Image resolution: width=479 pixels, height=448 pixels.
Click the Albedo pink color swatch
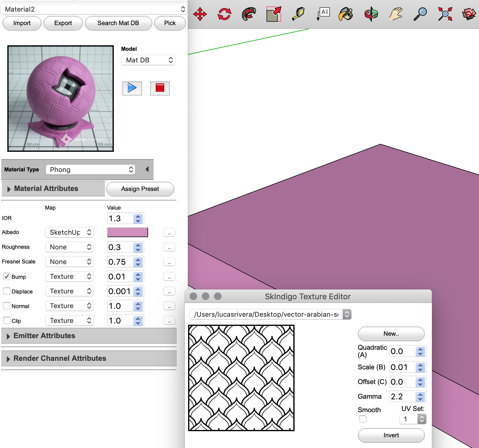tap(127, 232)
